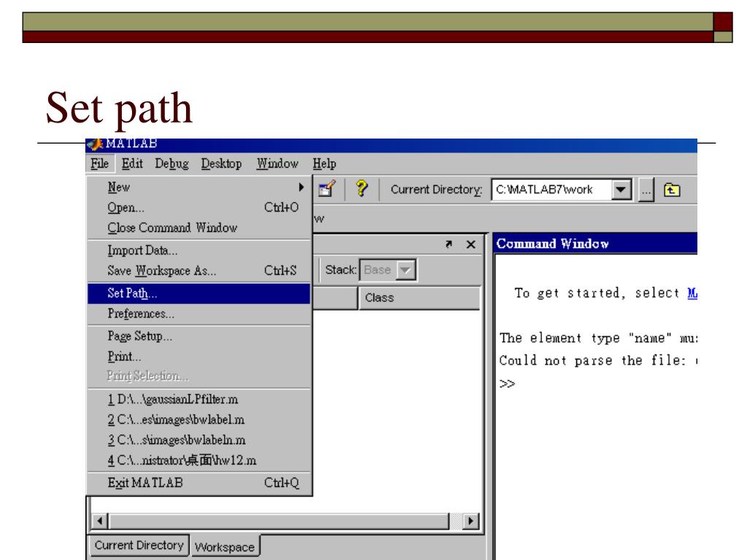This screenshot has height=560, width=747.
Task: Click the blue link in Command Window
Action: pyautogui.click(x=692, y=293)
